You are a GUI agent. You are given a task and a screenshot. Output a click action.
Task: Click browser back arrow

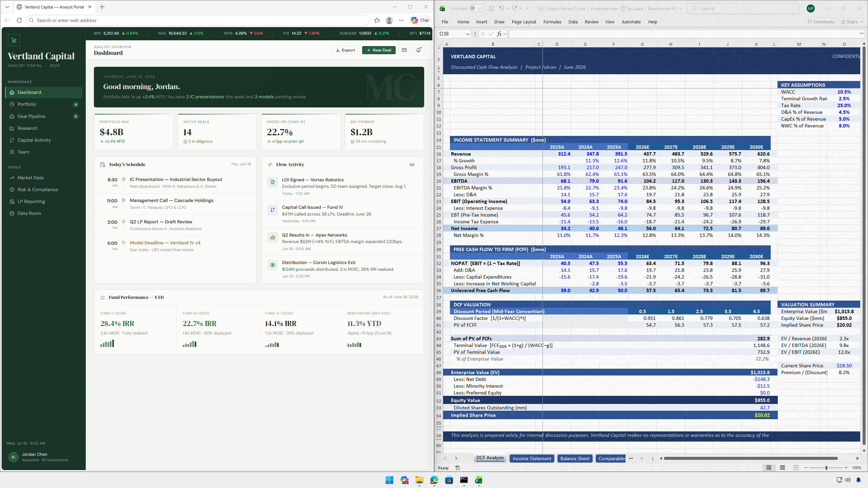pyautogui.click(x=7, y=20)
